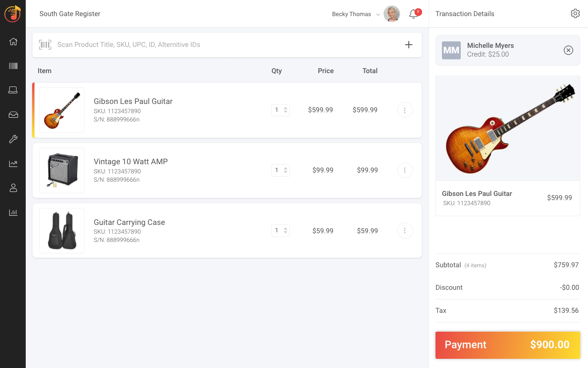Open the music app logo in sidebar
The width and height of the screenshot is (588, 368).
[x=13, y=14]
